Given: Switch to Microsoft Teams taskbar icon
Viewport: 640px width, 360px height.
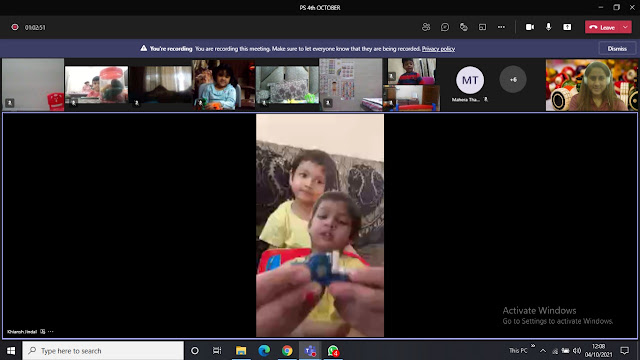Looking at the screenshot, I should [310, 351].
